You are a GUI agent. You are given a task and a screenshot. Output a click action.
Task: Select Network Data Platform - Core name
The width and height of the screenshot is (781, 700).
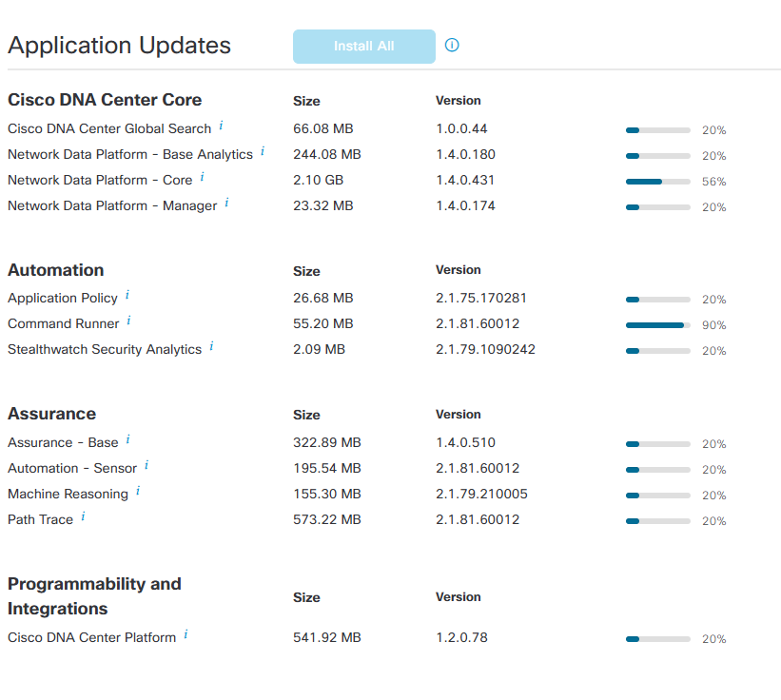(x=100, y=180)
